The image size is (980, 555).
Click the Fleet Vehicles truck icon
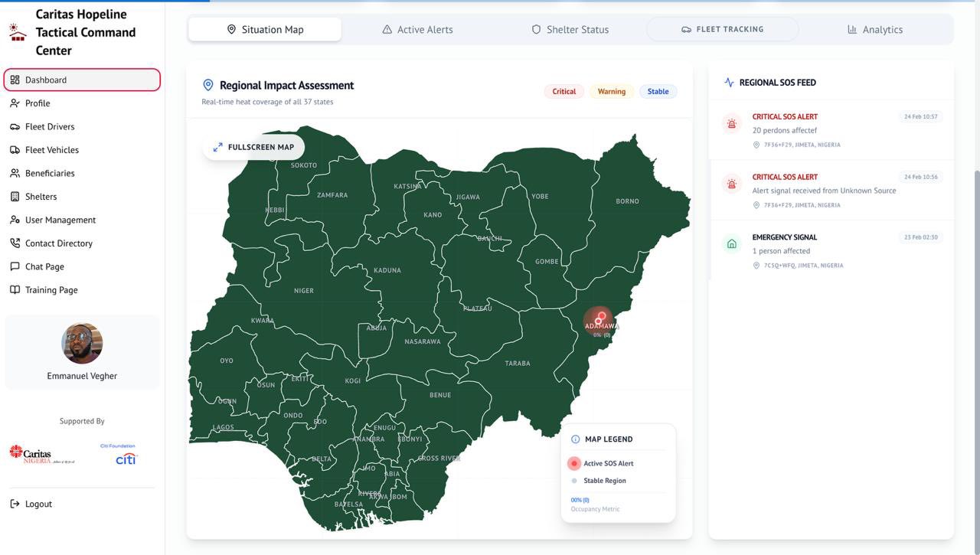(x=15, y=150)
